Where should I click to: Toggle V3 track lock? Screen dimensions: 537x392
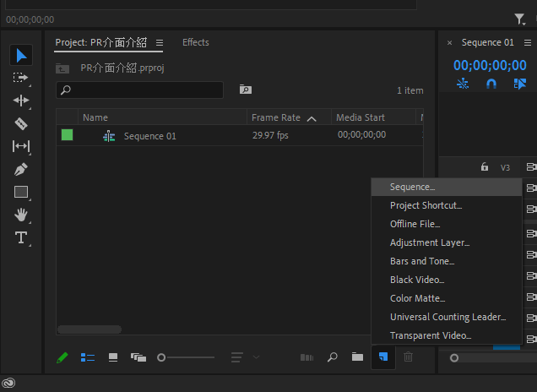[485, 167]
